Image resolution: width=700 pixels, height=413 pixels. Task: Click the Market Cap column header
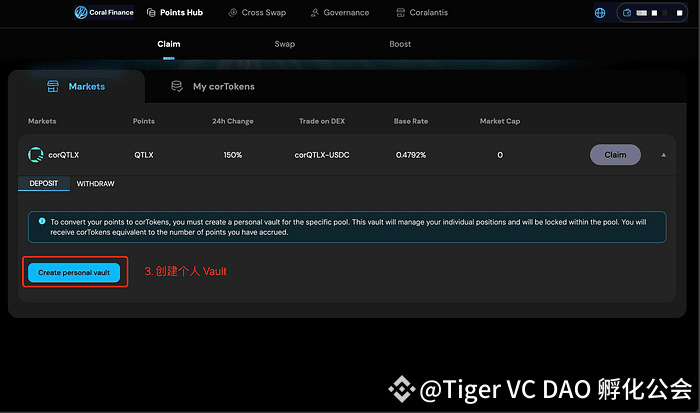pos(500,121)
